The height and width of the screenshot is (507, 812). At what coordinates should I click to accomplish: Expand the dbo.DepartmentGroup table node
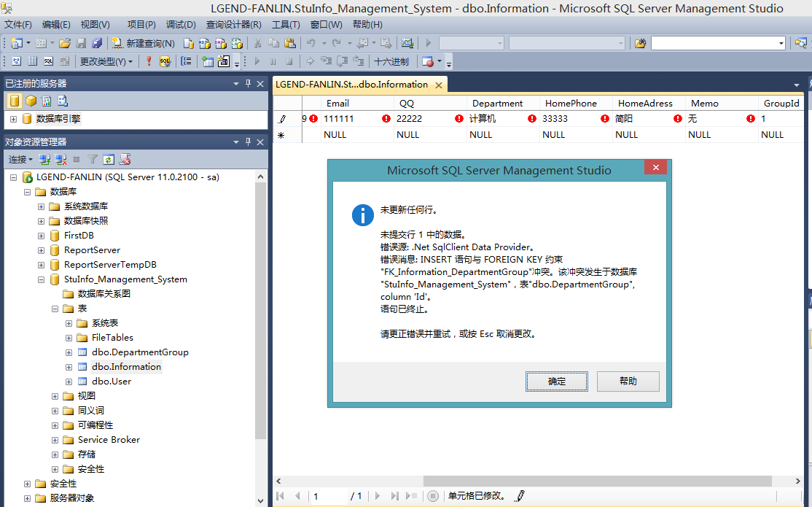point(69,352)
